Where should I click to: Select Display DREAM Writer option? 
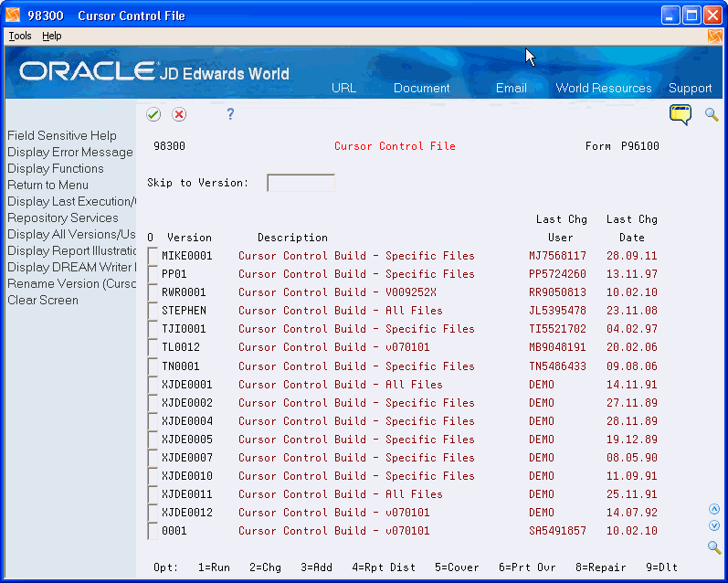coord(71,267)
